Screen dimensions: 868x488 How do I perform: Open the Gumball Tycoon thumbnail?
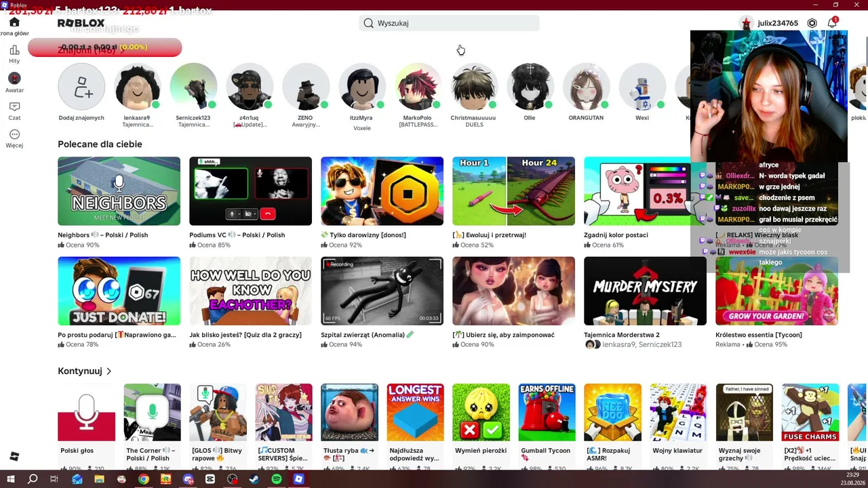(547, 412)
